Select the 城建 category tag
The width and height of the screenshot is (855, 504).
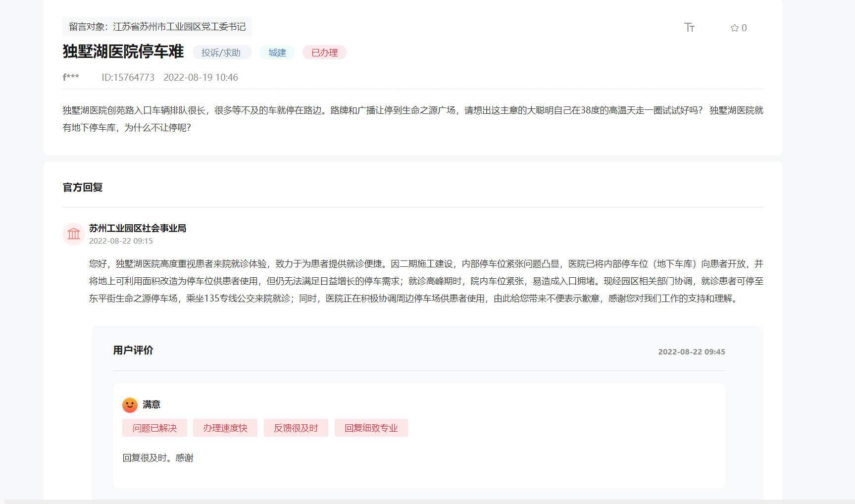point(277,52)
